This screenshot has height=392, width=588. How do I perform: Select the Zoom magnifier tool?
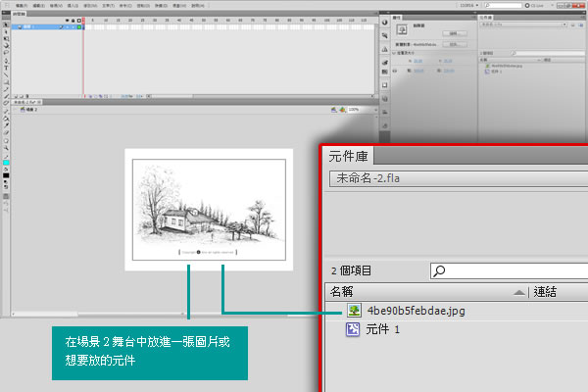pos(6,149)
